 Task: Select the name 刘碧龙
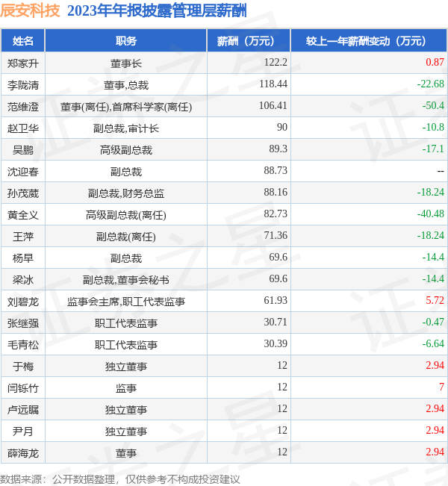point(23,302)
